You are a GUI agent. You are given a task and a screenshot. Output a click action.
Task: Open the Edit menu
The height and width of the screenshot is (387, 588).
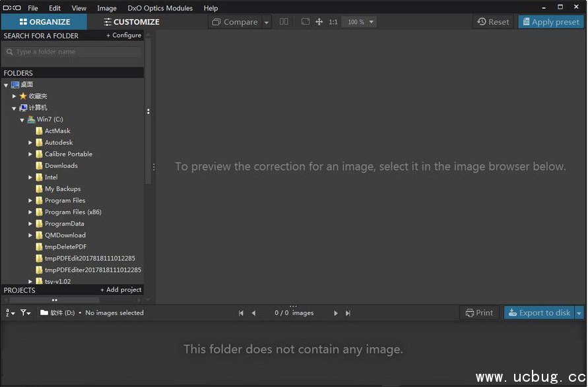point(54,8)
